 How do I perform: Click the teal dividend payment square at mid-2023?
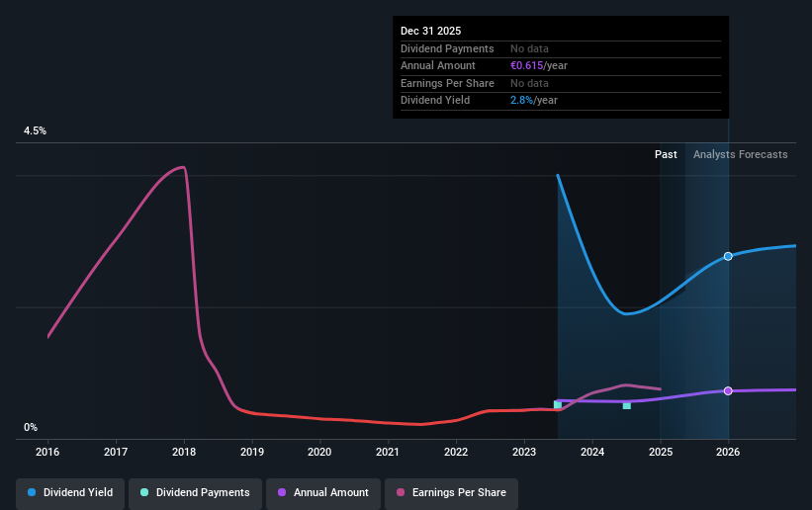tap(558, 405)
